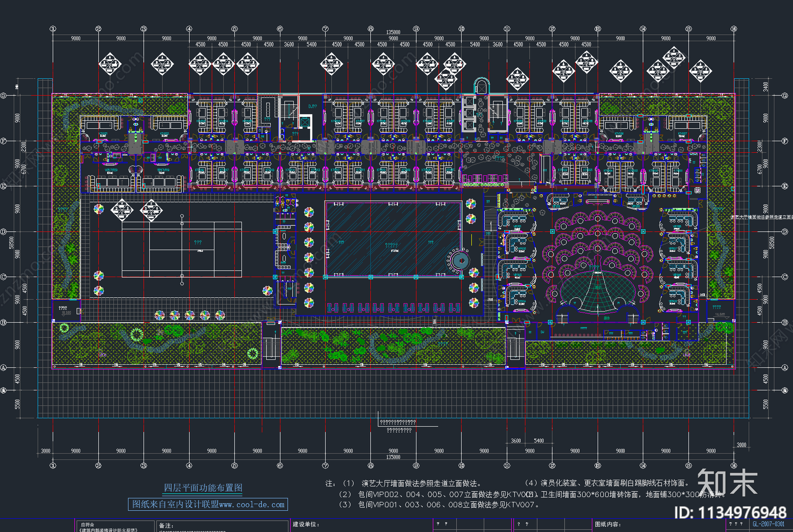Click axis bubble A on left side
The height and width of the screenshot is (532, 793).
point(3,368)
